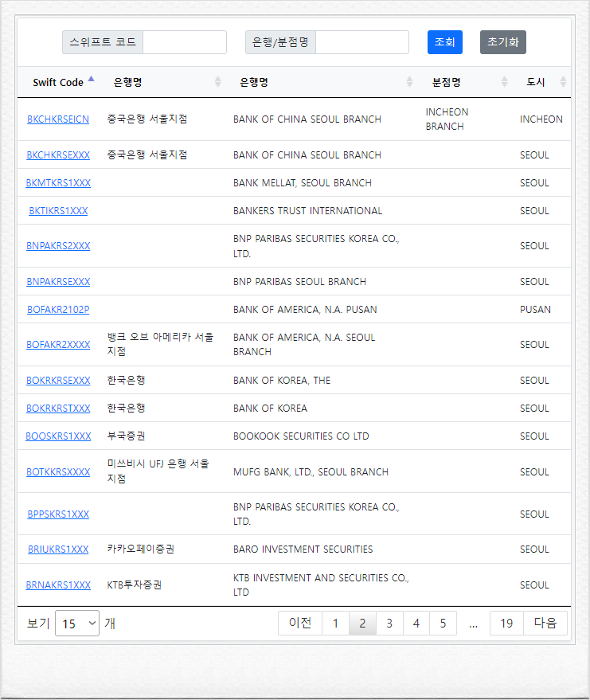The height and width of the screenshot is (700, 590).
Task: Open the BOFAKR2102P swift code link
Action: click(x=58, y=309)
